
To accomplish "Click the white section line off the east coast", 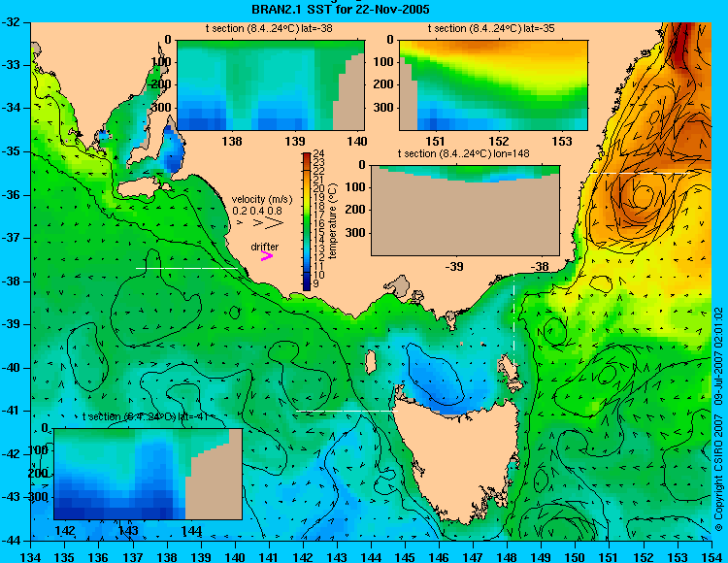I will point(640,173).
